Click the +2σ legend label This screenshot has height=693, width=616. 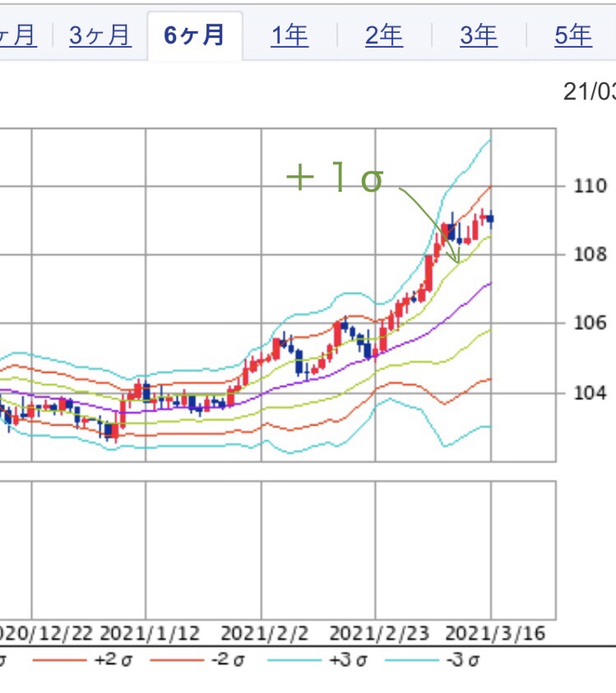113,660
